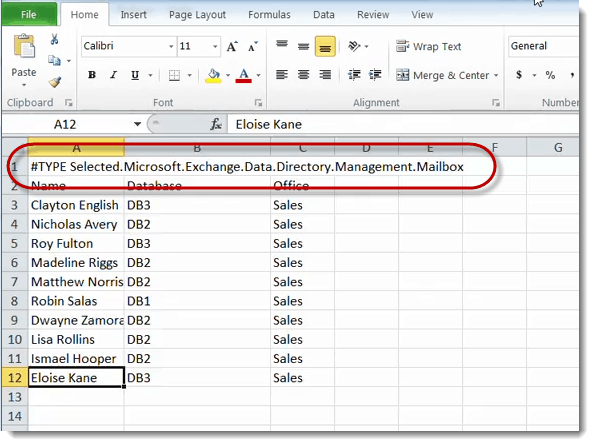
Task: Click the Wrap Text button
Action: coord(429,46)
